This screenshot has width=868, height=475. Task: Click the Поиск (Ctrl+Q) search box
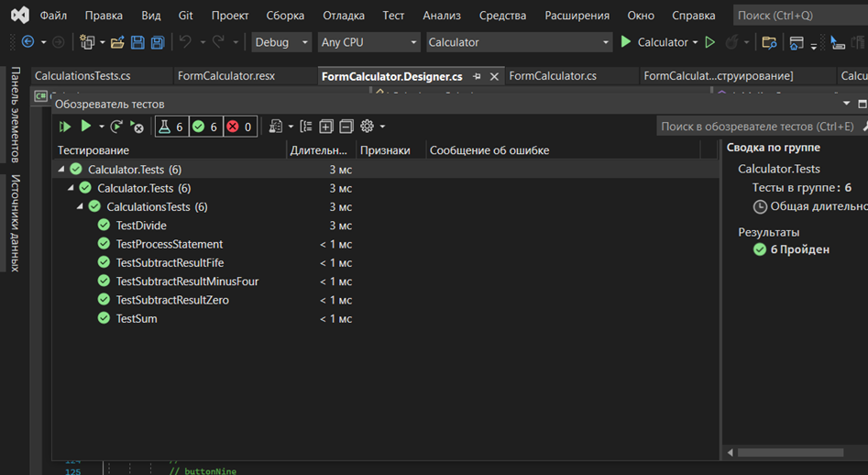pos(800,16)
